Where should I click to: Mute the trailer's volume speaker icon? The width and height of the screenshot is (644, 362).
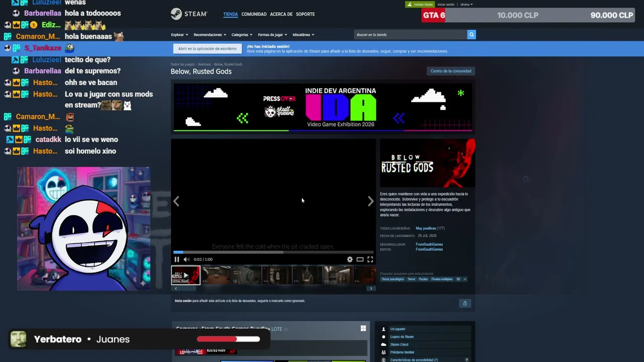pyautogui.click(x=186, y=259)
